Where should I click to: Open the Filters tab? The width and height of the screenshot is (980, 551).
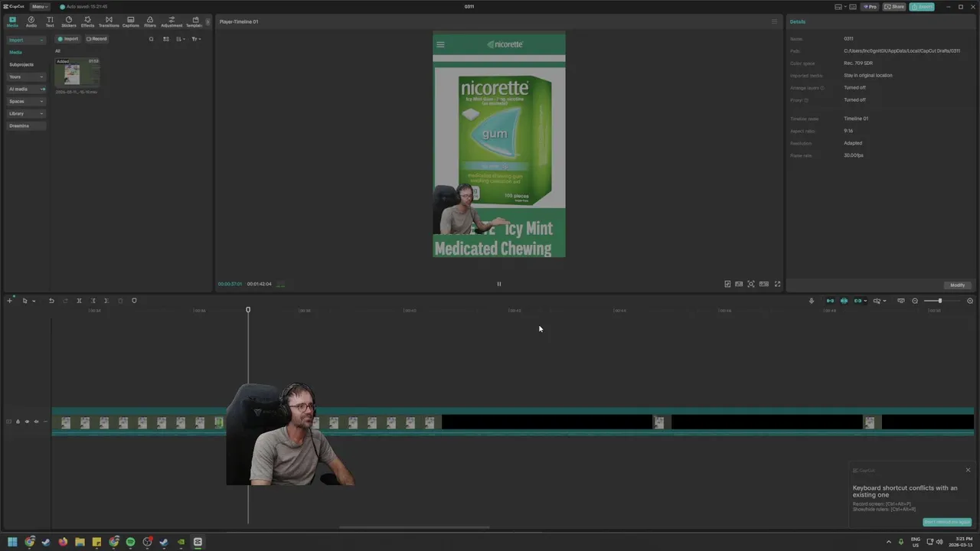click(150, 21)
